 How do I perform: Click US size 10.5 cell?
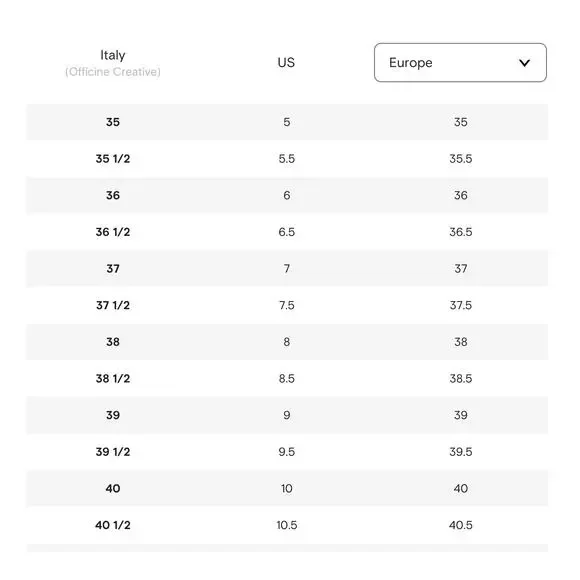287,525
